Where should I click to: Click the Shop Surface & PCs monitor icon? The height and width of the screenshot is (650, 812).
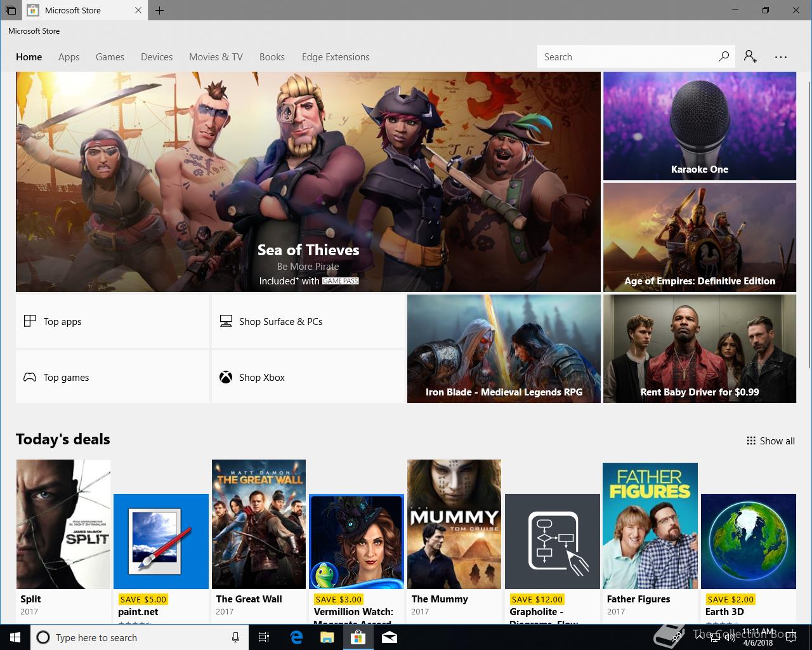pyautogui.click(x=226, y=321)
